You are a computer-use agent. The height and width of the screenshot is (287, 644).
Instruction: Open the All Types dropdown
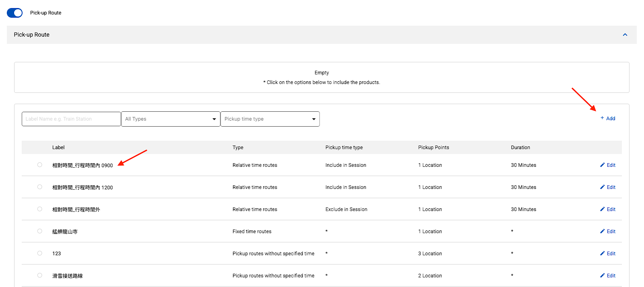(x=171, y=119)
